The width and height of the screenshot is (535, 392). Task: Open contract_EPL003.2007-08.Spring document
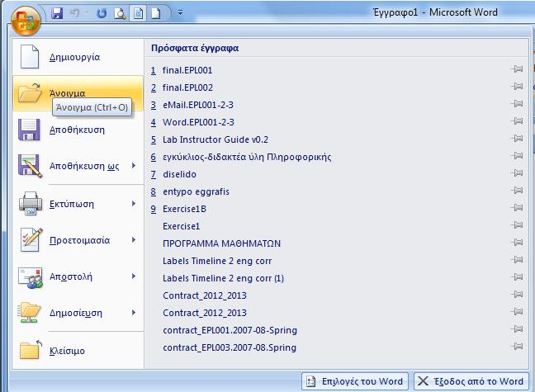(x=230, y=347)
